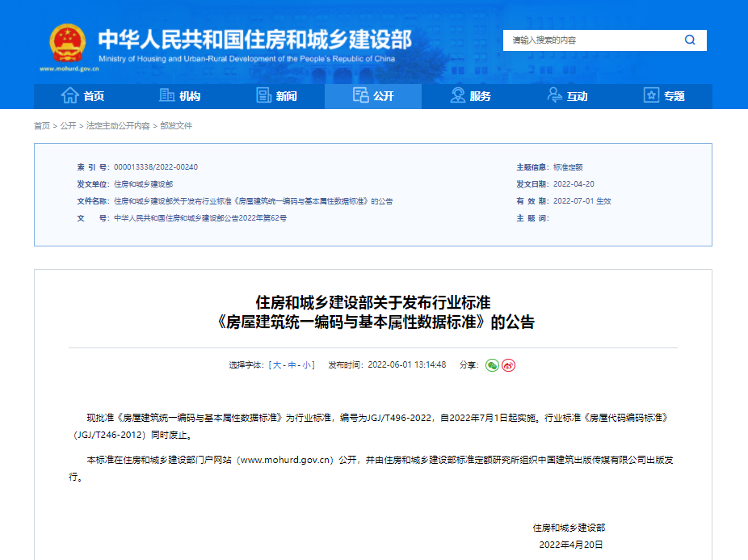
Task: Go to 法定主动公开内容 breadcrumb
Action: [x=118, y=126]
